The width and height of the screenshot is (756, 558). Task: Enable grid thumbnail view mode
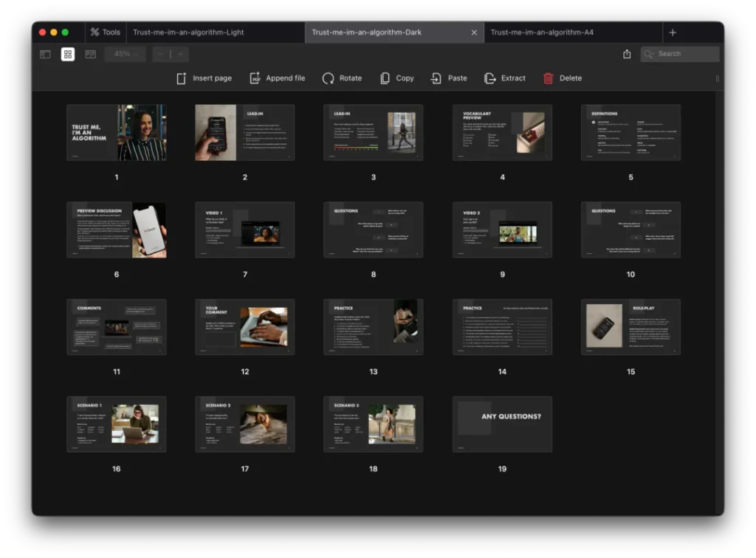67,54
